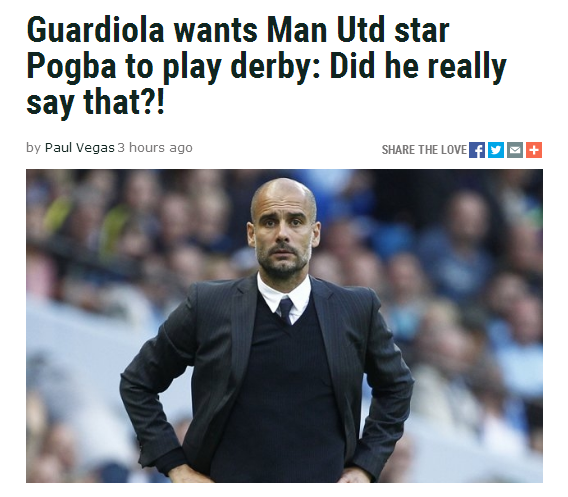The height and width of the screenshot is (497, 568).
Task: Click the Guardiola article headline
Action: [x=266, y=66]
